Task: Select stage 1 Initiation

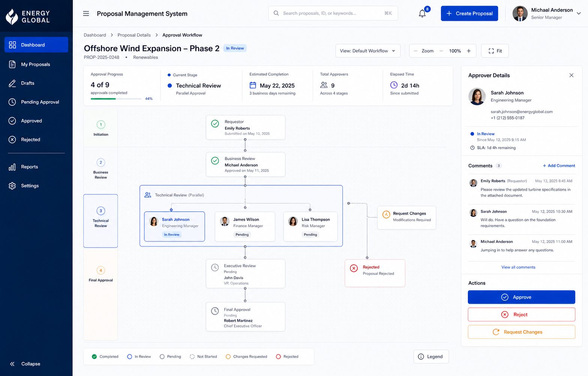Action: point(100,128)
